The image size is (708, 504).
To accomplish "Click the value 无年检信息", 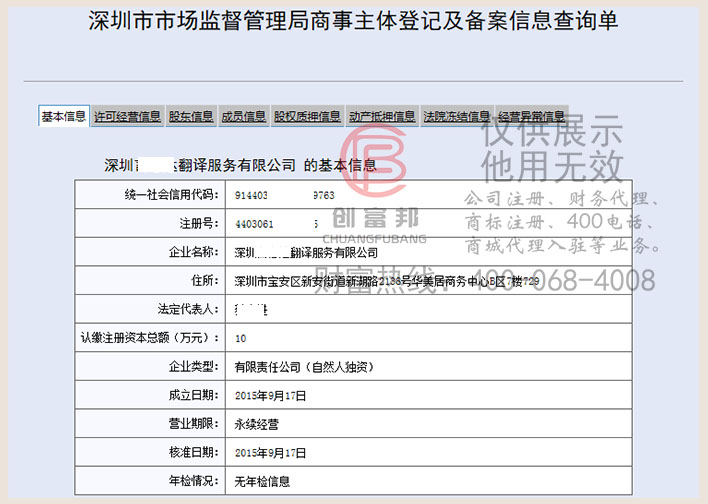I will tap(262, 481).
